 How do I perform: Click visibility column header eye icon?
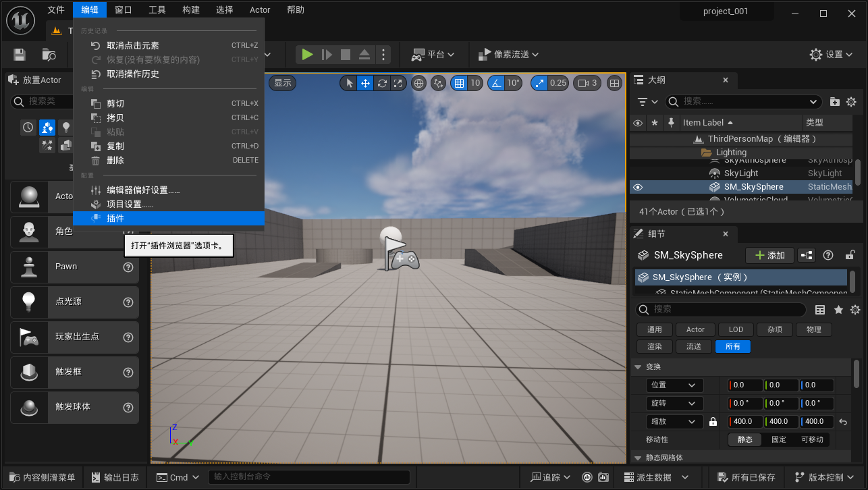point(637,122)
